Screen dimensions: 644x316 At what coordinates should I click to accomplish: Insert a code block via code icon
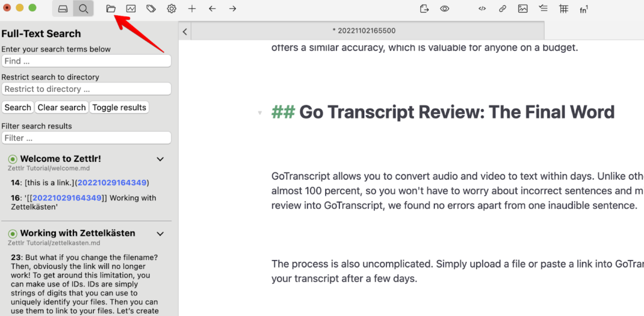(x=482, y=9)
